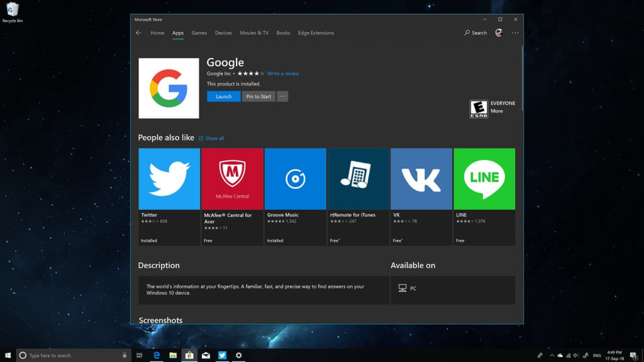The width and height of the screenshot is (644, 362).
Task: Click the ESRB Everyone rating badge
Action: click(x=478, y=108)
